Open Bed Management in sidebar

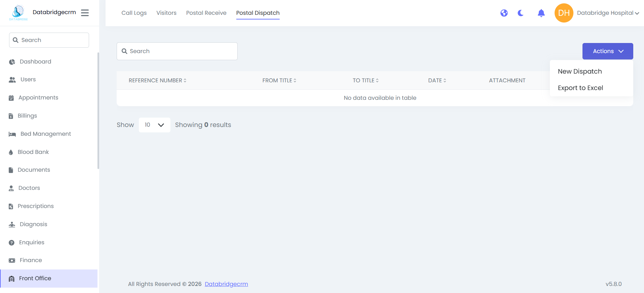coord(49,134)
